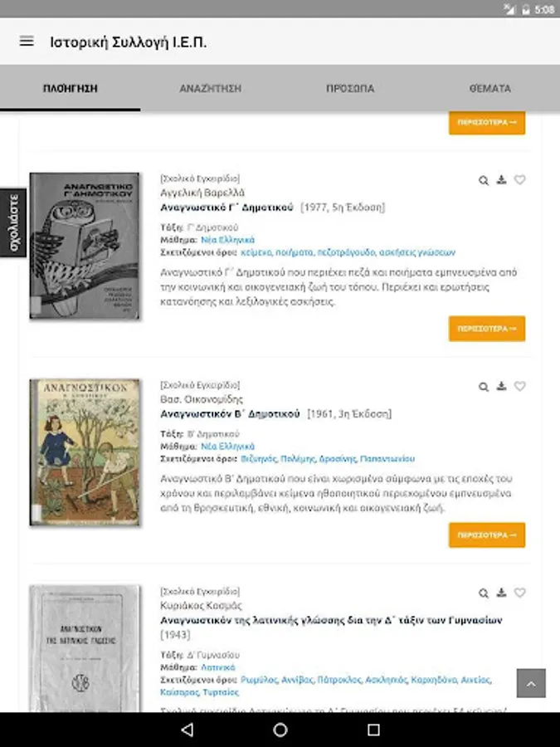560x747 pixels.
Task: Tap magnifier icon for Αναγνωστικόν Β΄ Δημοτικού
Action: [x=484, y=386]
